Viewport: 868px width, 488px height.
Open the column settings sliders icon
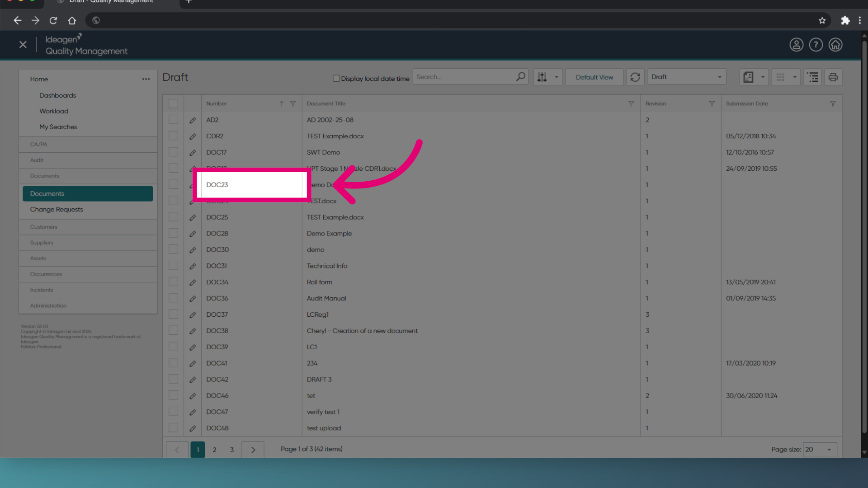(542, 77)
